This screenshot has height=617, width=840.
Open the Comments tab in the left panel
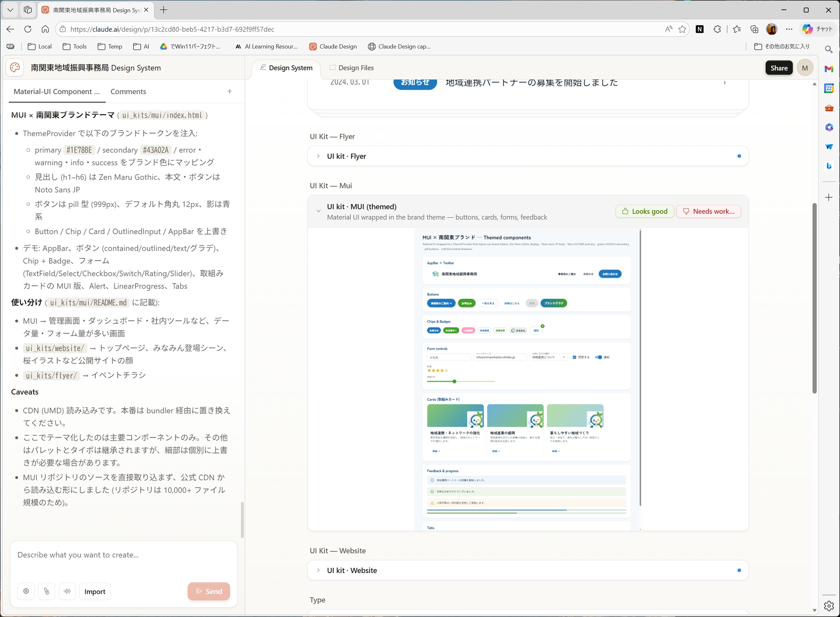coord(128,91)
